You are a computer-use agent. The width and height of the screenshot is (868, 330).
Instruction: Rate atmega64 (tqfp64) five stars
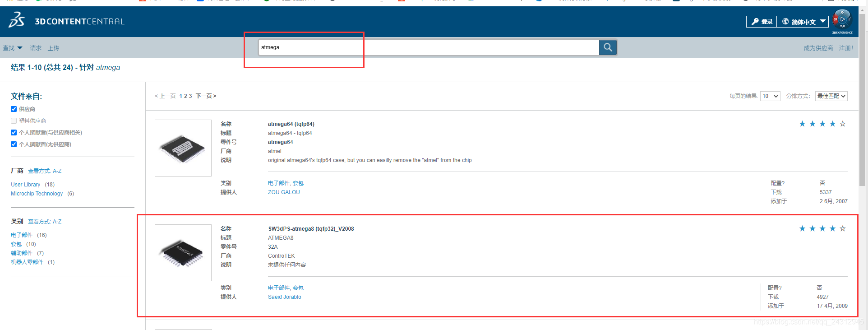click(843, 124)
